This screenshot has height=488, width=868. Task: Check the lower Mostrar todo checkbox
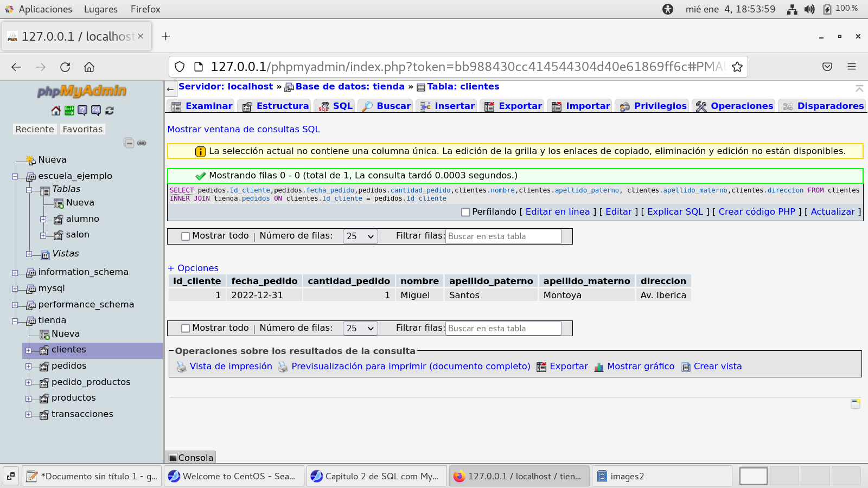coord(186,329)
